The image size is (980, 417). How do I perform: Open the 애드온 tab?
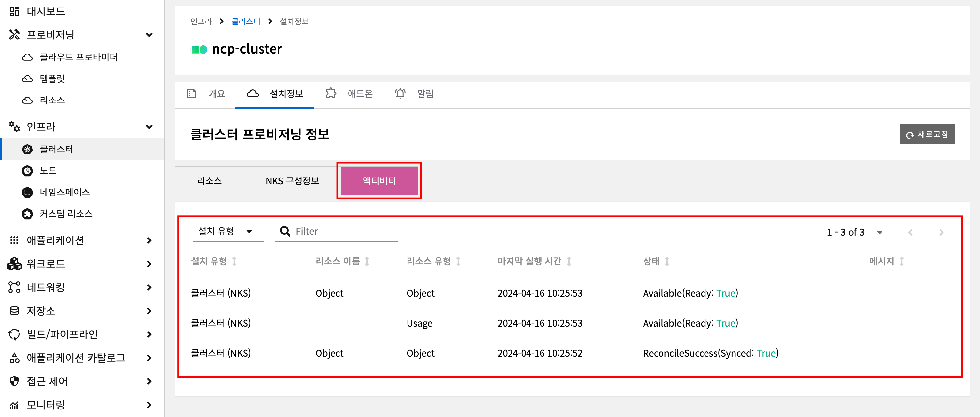tap(349, 93)
